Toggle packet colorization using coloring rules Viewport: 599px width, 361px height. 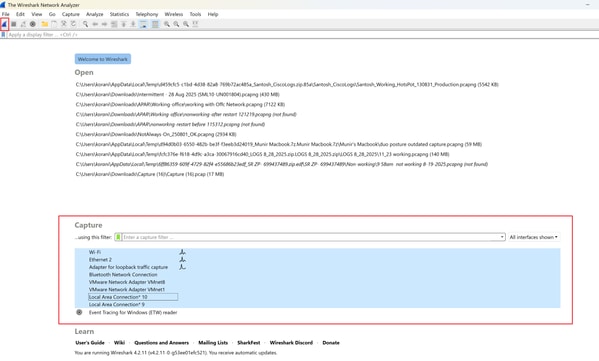pos(155,24)
